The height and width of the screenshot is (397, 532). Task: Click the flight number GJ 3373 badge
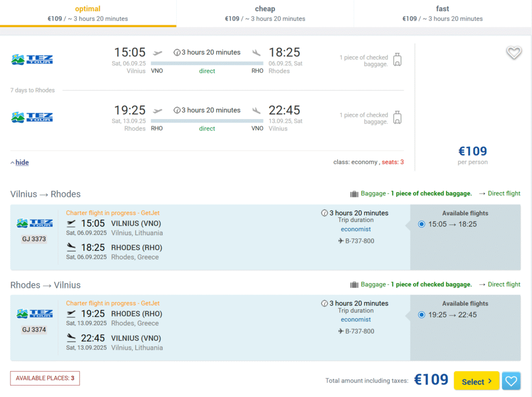tap(34, 239)
